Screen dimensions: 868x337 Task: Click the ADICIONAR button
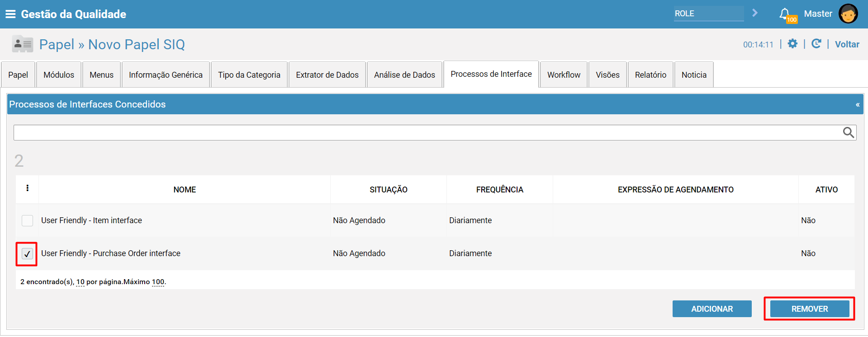click(712, 309)
